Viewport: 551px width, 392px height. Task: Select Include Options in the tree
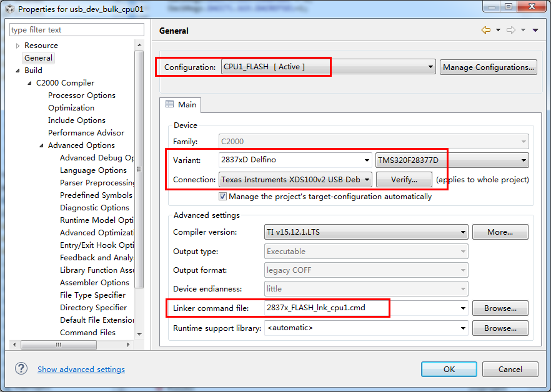[77, 120]
